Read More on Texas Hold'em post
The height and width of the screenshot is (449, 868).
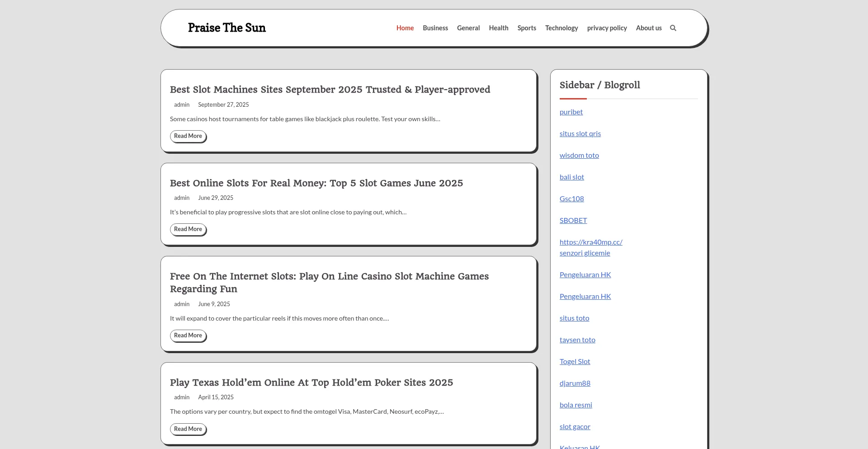(x=188, y=429)
